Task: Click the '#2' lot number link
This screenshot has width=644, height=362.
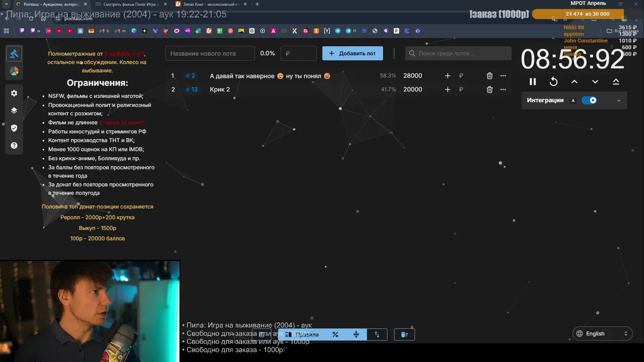Action: (190, 76)
